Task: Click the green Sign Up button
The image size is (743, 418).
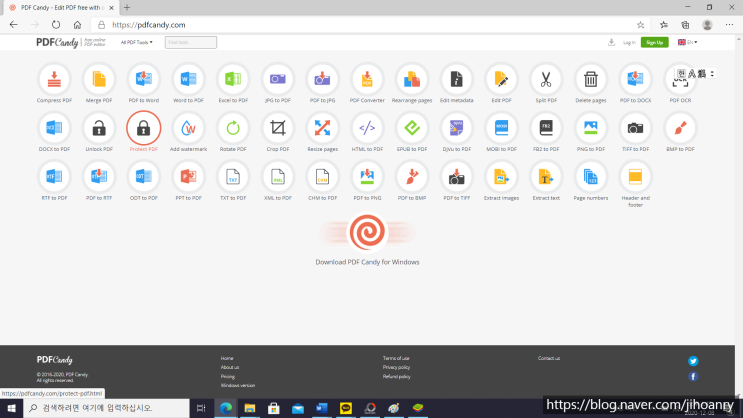Action: (x=654, y=42)
